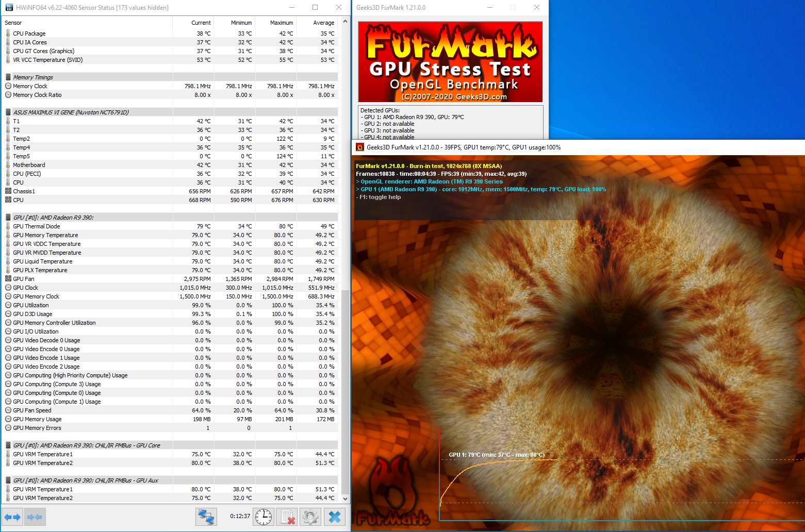Select the GPU Aux PMBus section header
This screenshot has height=532, width=805.
tap(171, 480)
